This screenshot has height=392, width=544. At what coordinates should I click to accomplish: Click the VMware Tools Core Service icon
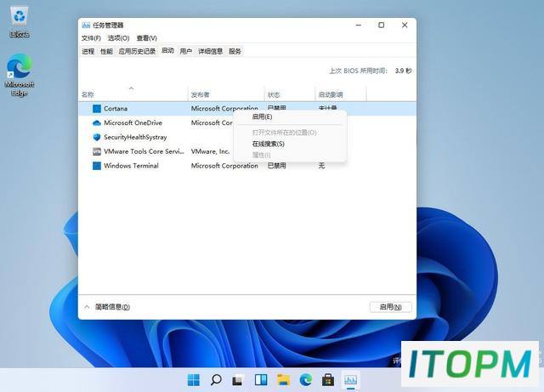point(97,151)
